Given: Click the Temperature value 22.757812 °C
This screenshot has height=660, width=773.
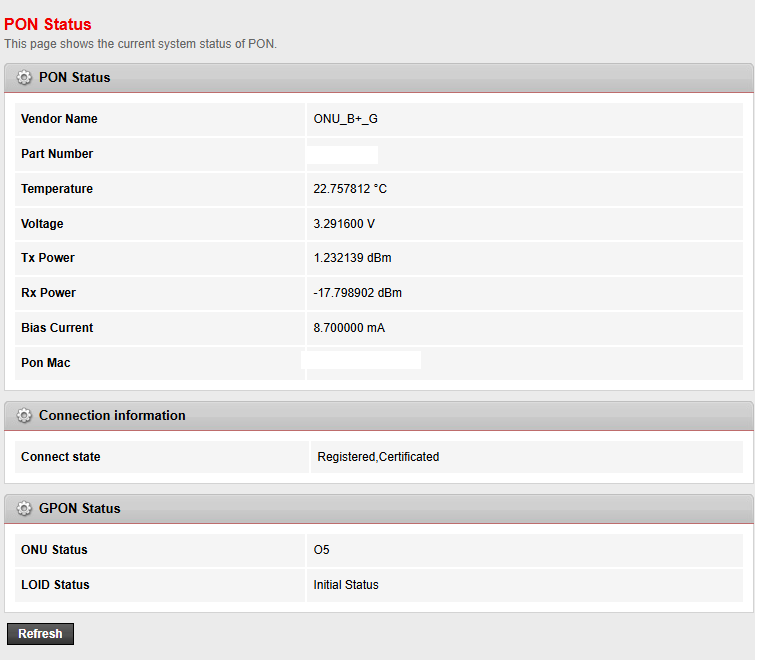Looking at the screenshot, I should pos(350,189).
